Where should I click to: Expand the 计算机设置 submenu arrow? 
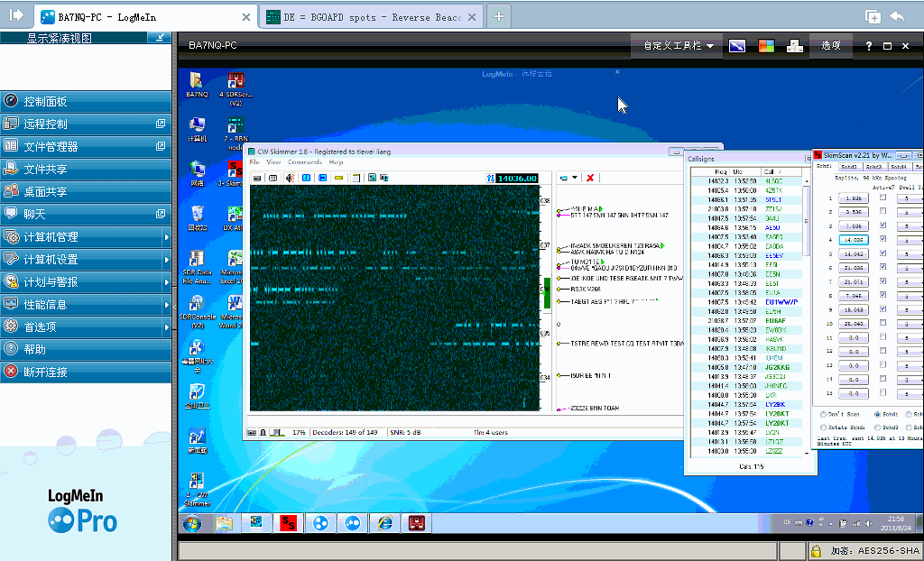pyautogui.click(x=166, y=259)
